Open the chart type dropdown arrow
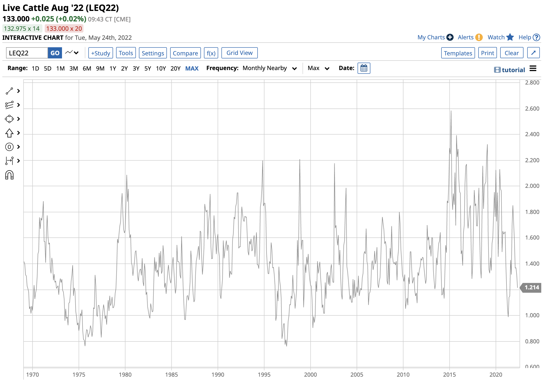The height and width of the screenshot is (392, 558). point(76,53)
